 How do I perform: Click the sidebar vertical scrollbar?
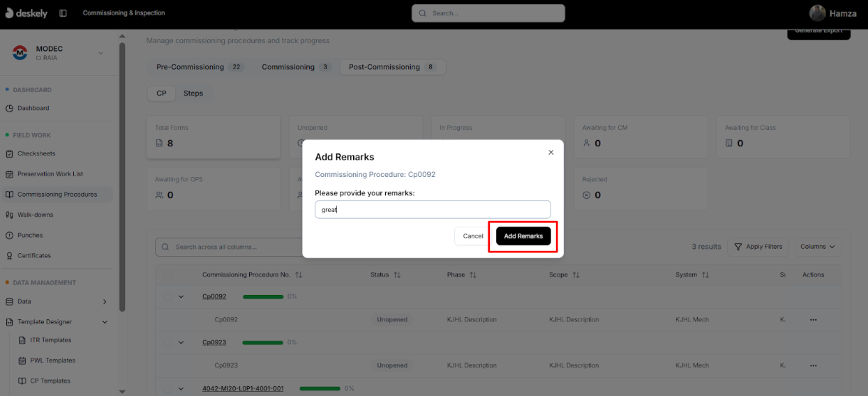click(x=122, y=177)
